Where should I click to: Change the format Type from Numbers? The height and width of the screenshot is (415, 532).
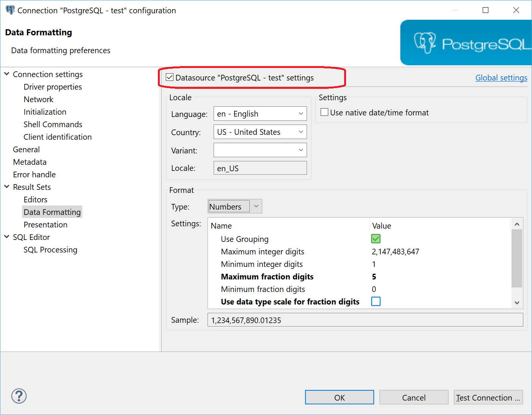point(256,206)
